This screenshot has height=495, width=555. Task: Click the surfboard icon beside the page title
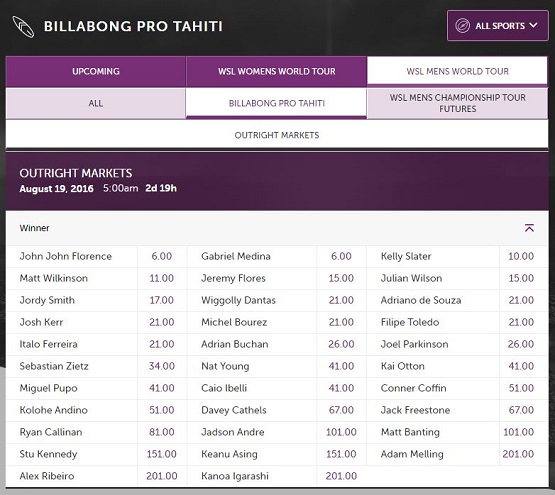[x=23, y=27]
